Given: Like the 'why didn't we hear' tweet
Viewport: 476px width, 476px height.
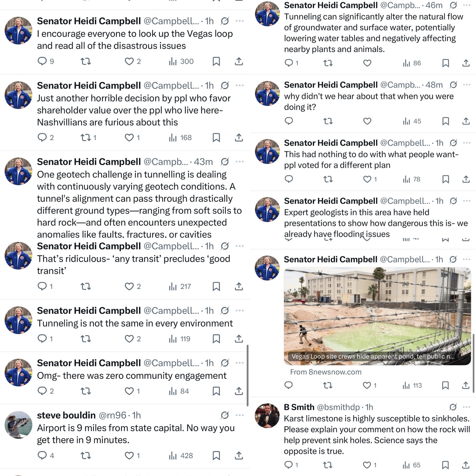Looking at the screenshot, I should tap(367, 121).
